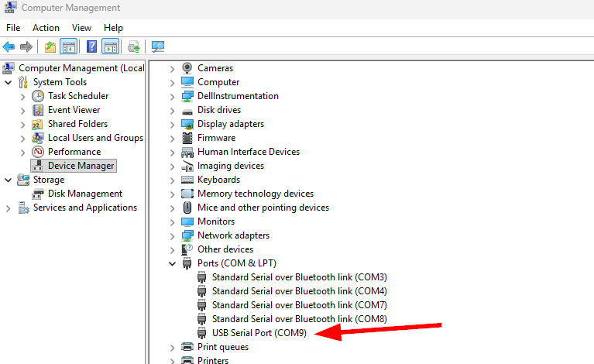Image resolution: width=594 pixels, height=364 pixels.
Task: Click the Other devices question icon
Action: [187, 249]
